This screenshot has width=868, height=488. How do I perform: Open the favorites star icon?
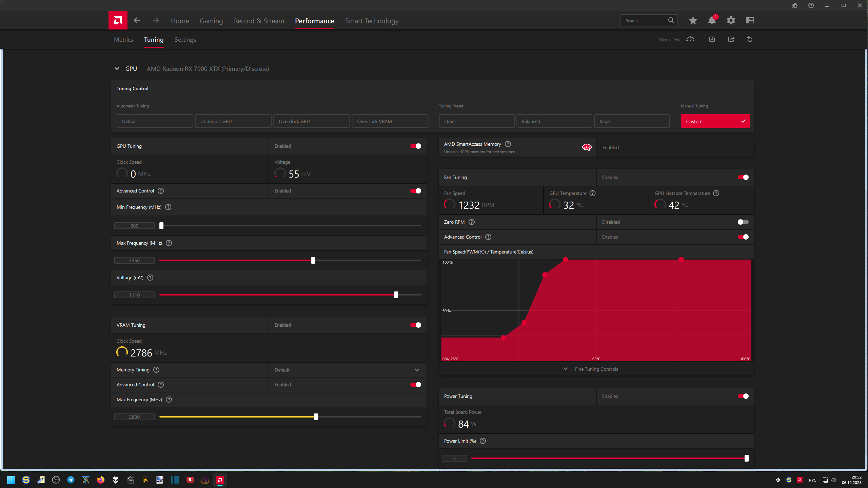click(x=693, y=20)
